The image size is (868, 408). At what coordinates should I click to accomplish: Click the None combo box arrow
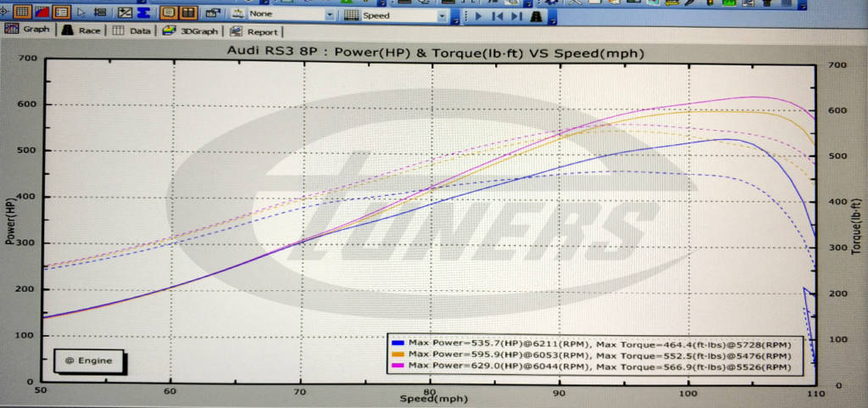click(330, 15)
